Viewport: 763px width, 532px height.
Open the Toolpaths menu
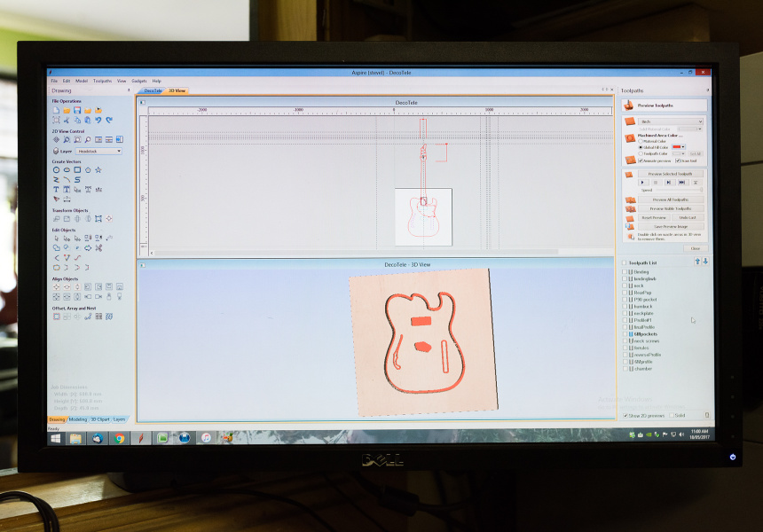click(x=102, y=81)
